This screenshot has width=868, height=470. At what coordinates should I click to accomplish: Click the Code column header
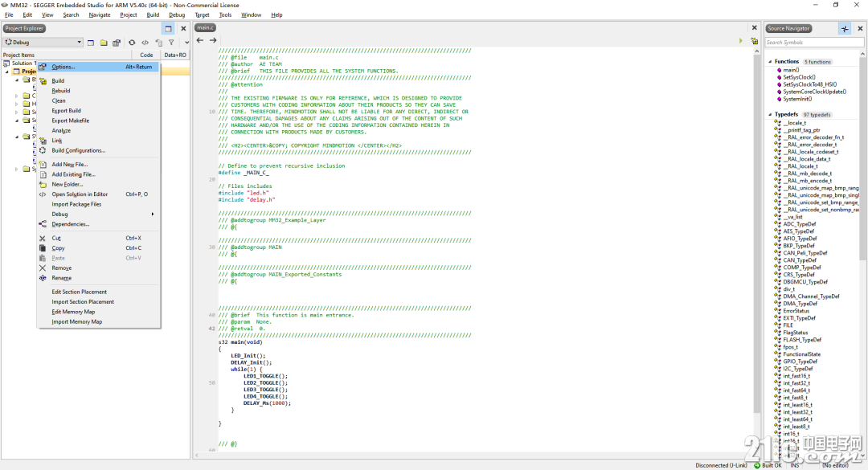(146, 55)
